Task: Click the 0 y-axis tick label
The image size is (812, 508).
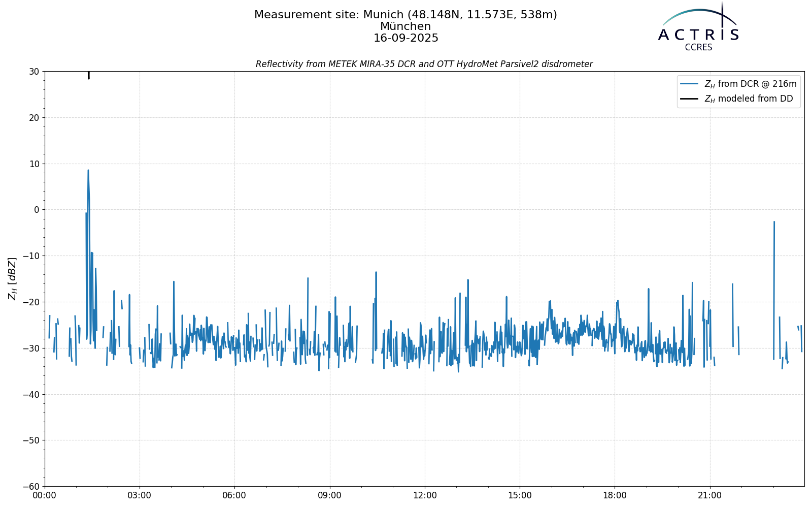Action: pos(37,210)
